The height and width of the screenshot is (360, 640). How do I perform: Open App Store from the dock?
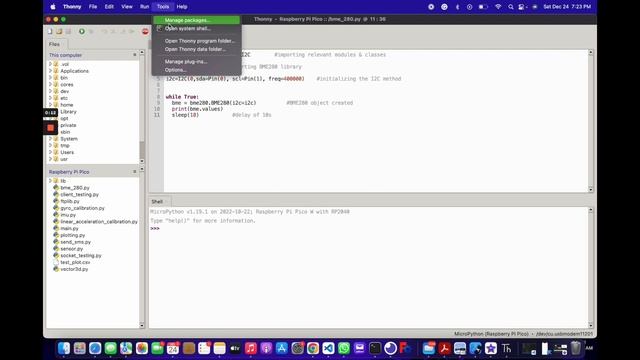[282, 348]
